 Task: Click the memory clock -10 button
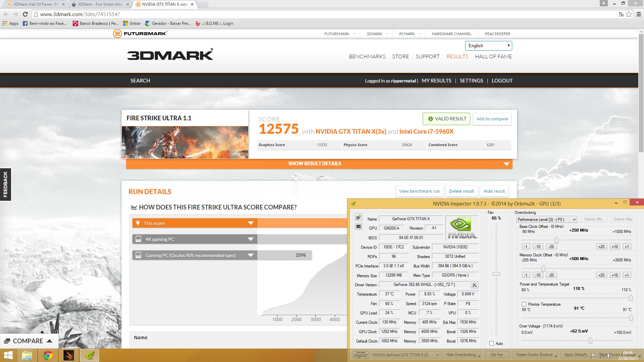click(538, 275)
